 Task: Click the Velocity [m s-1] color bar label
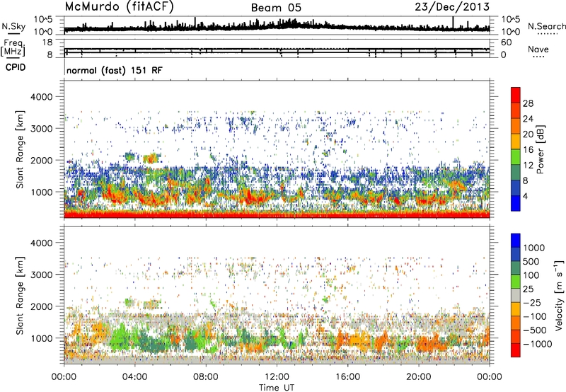pos(560,295)
